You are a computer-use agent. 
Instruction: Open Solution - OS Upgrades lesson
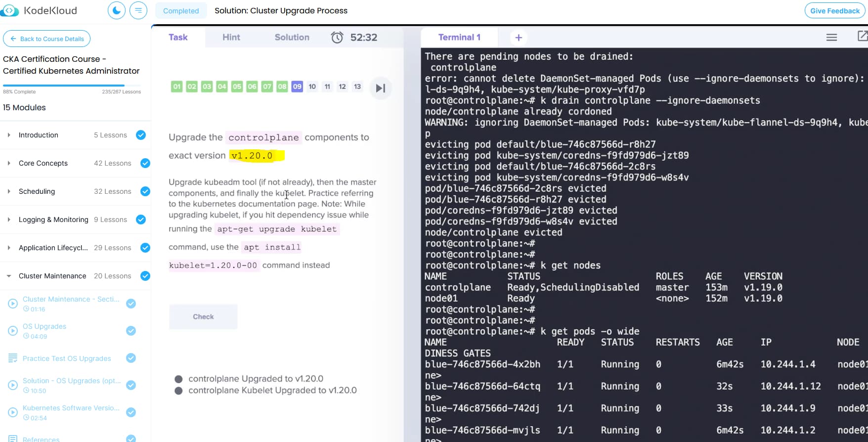tap(72, 381)
